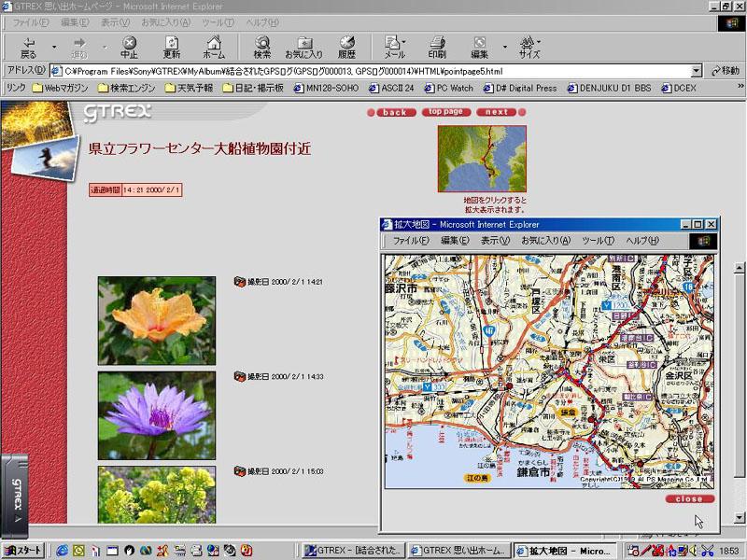747x560 pixels.
Task: Click the Mail (メール) toolbar icon
Action: click(x=394, y=47)
